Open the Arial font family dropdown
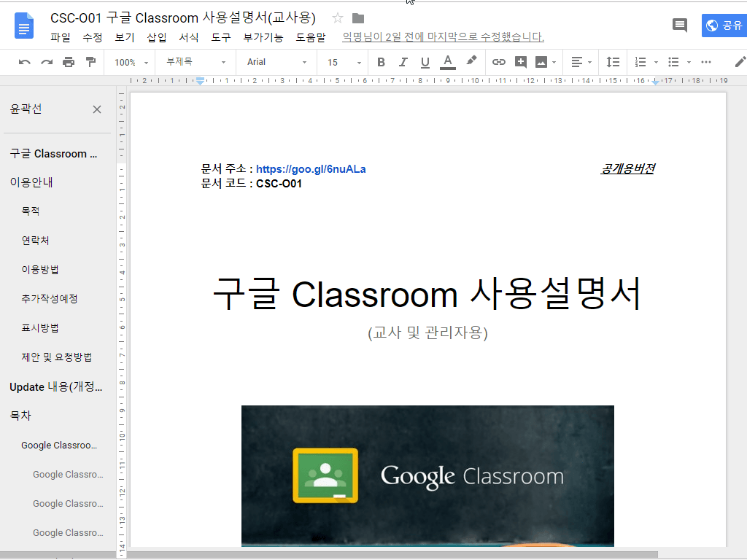The width and height of the screenshot is (747, 560). click(276, 62)
